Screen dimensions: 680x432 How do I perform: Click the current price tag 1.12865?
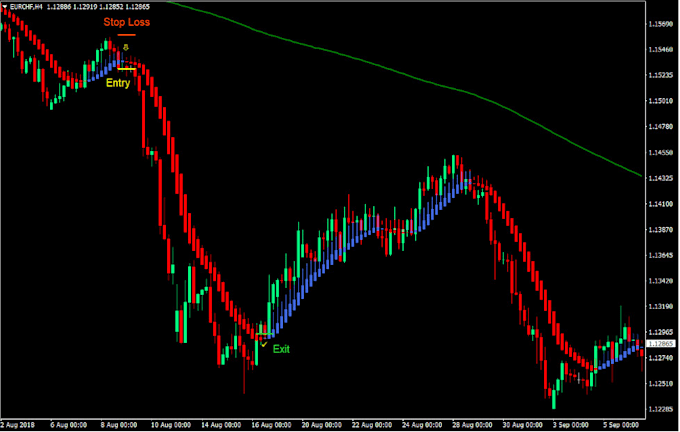click(660, 344)
